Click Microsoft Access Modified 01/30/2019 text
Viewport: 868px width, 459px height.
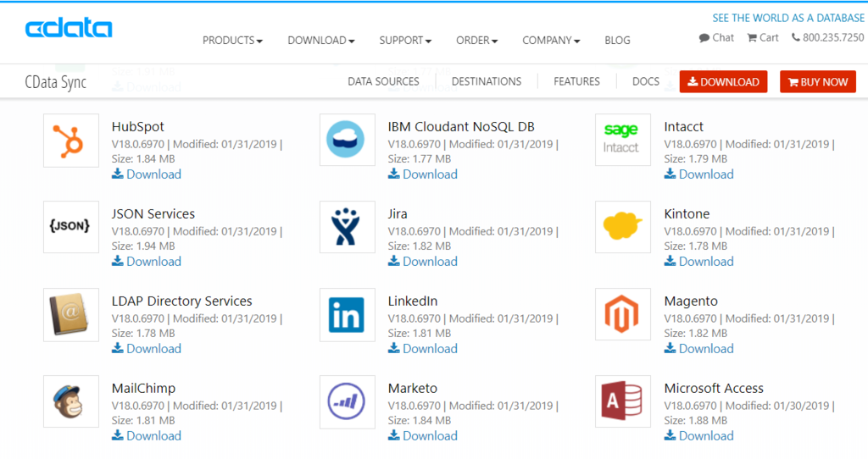click(x=777, y=406)
